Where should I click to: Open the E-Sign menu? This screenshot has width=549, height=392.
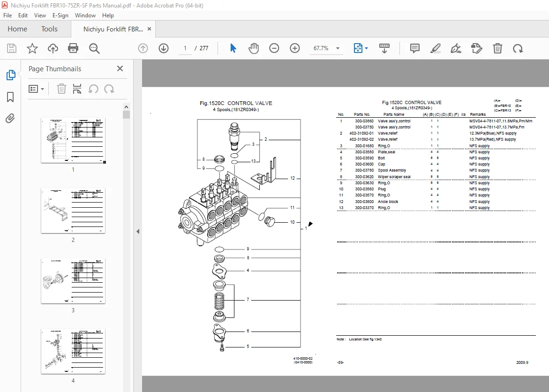[60, 15]
